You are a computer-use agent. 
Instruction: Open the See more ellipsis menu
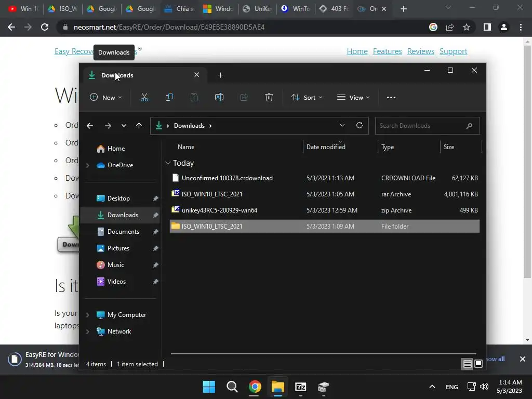391,97
